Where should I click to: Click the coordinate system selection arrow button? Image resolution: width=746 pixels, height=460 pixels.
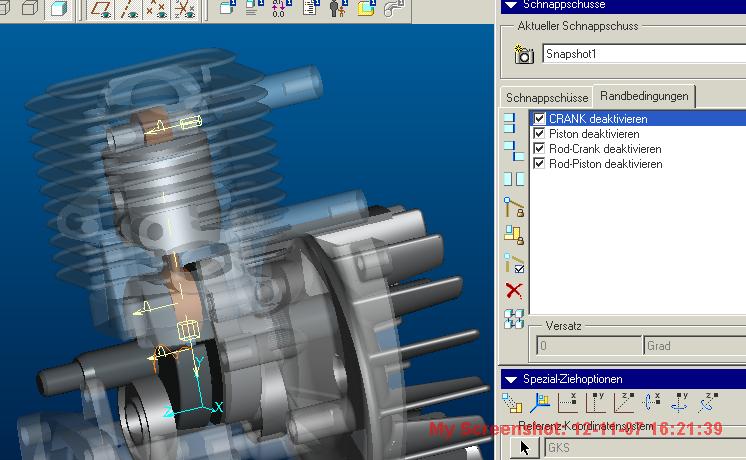pos(523,449)
